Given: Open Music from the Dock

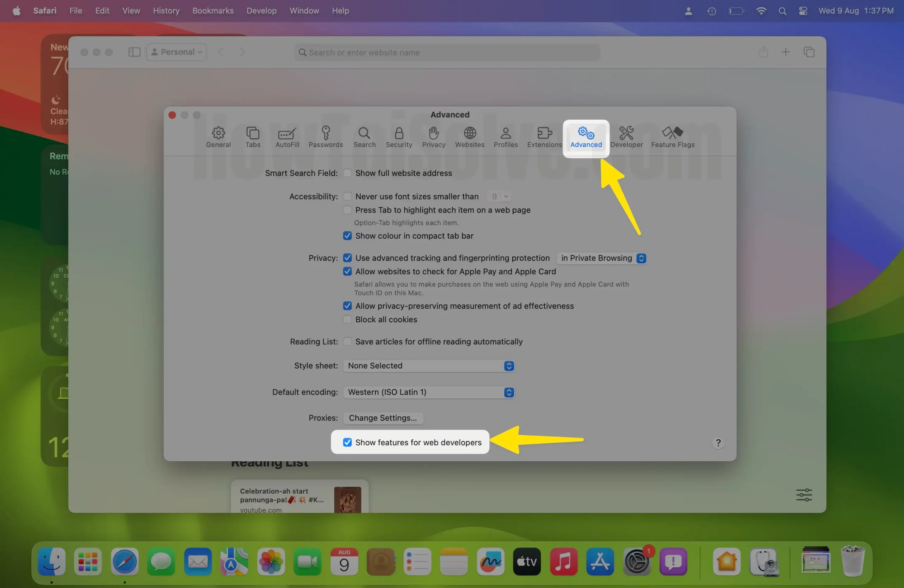Looking at the screenshot, I should click(563, 562).
